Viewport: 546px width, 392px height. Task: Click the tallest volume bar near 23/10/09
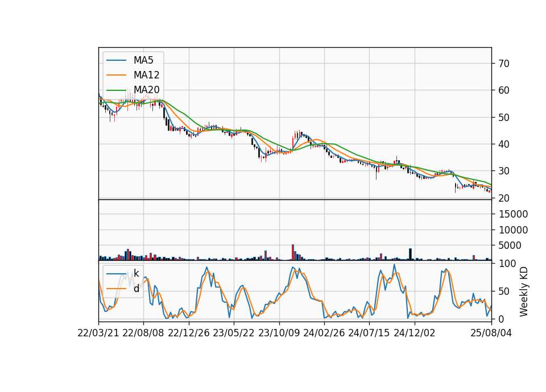tap(293, 252)
